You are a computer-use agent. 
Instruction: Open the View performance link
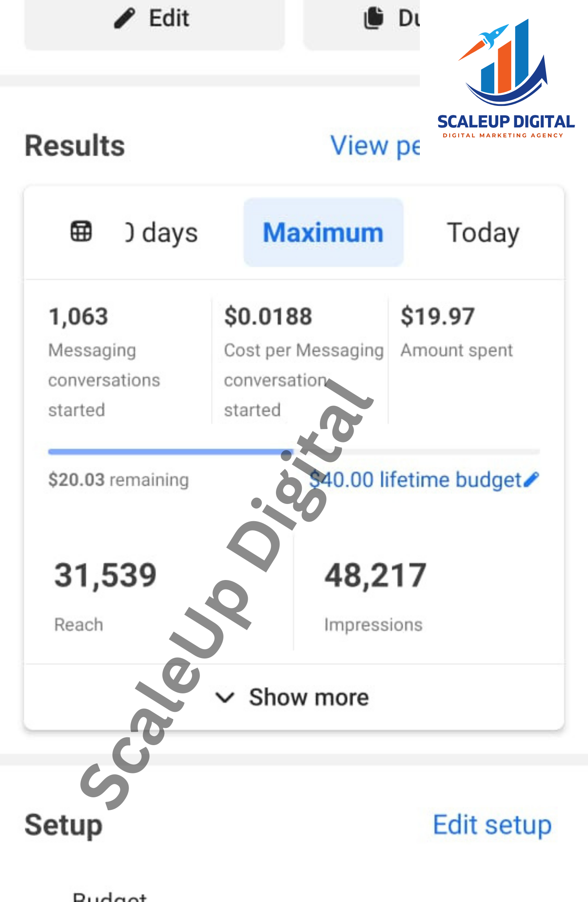[374, 145]
